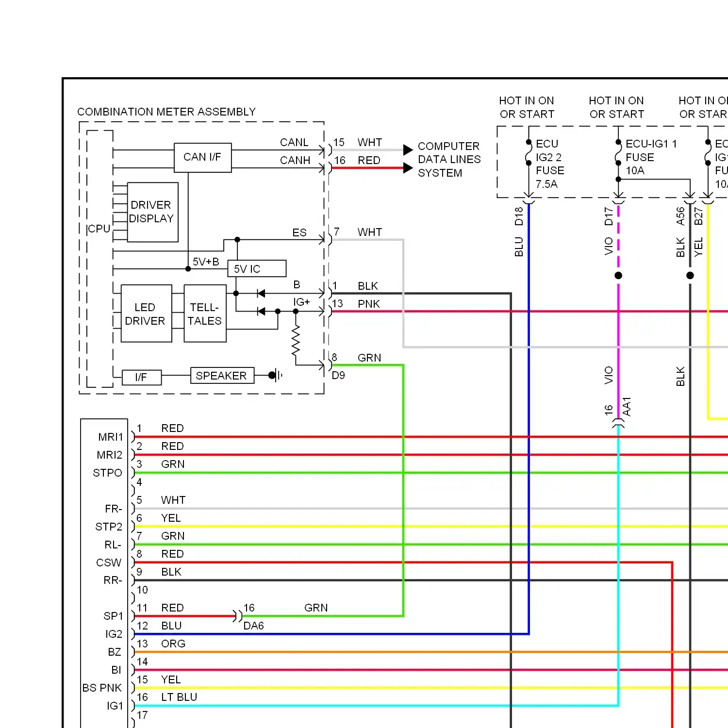Screen dimensions: 728x728
Task: Select the "PNK" wire label at pin 13
Action: pyautogui.click(x=369, y=304)
